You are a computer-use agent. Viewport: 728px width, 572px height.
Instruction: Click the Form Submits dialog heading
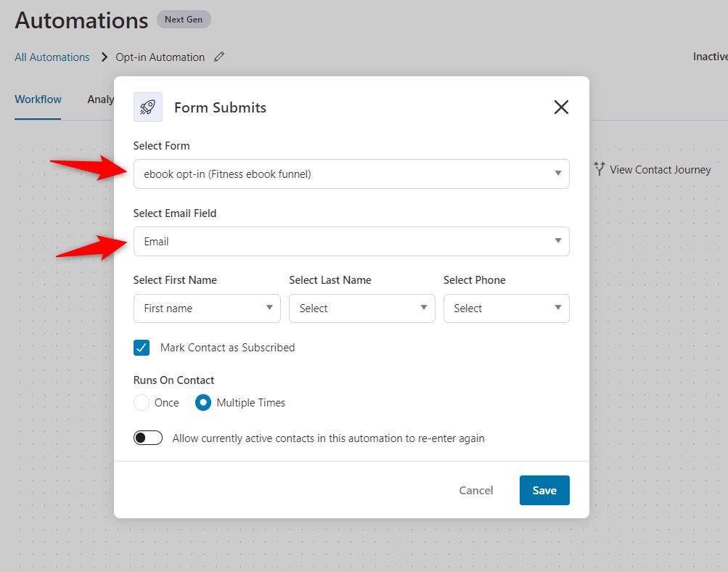pyautogui.click(x=220, y=107)
